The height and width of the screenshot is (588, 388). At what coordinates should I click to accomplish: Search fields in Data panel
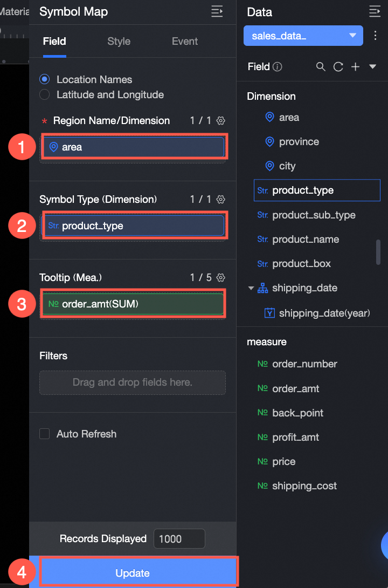click(x=321, y=67)
